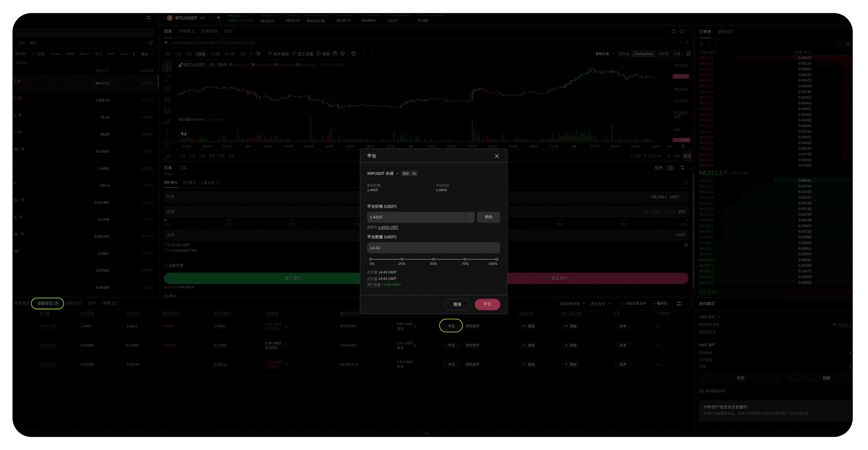
Task: Open the chart settings gear icon
Action: click(x=343, y=54)
